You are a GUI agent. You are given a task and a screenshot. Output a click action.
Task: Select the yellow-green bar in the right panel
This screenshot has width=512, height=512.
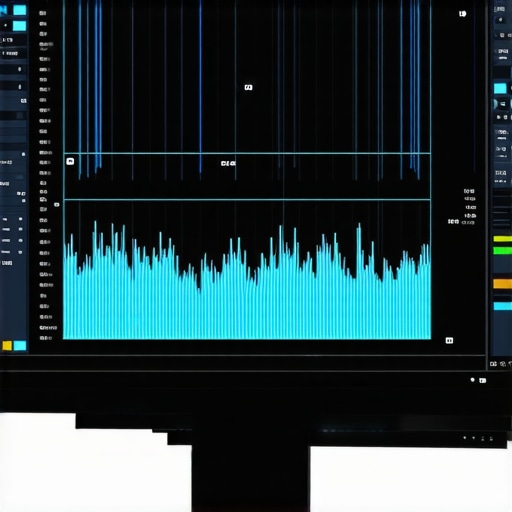pyautogui.click(x=503, y=239)
